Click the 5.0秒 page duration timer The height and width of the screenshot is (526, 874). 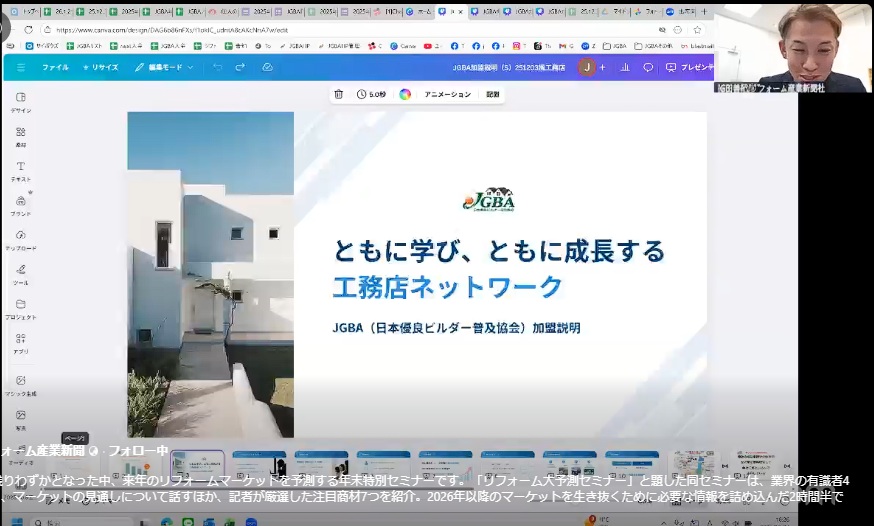click(372, 94)
